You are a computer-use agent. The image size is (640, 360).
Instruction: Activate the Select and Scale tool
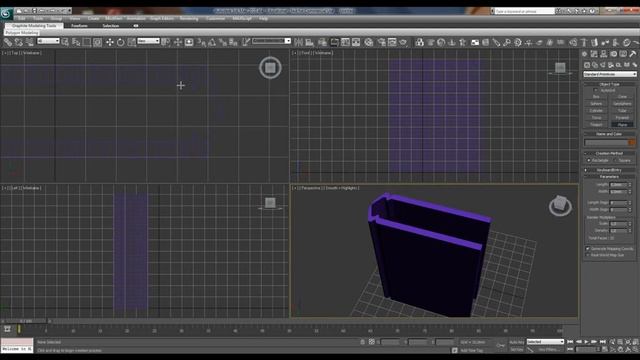(x=131, y=42)
